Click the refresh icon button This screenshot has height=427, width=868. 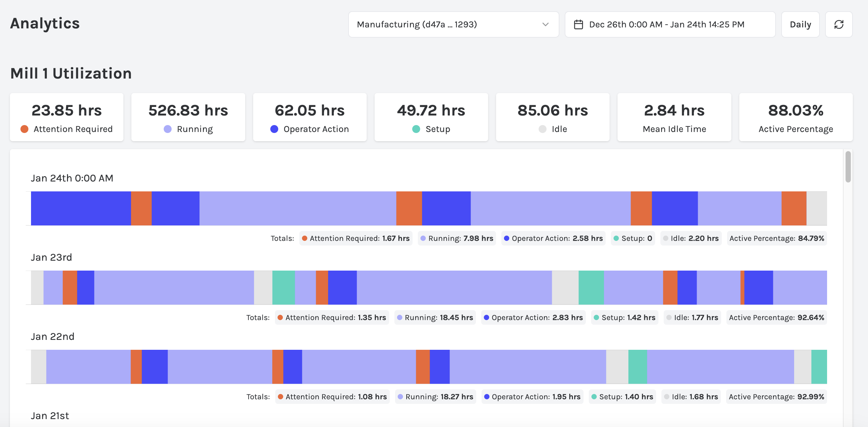[838, 25]
